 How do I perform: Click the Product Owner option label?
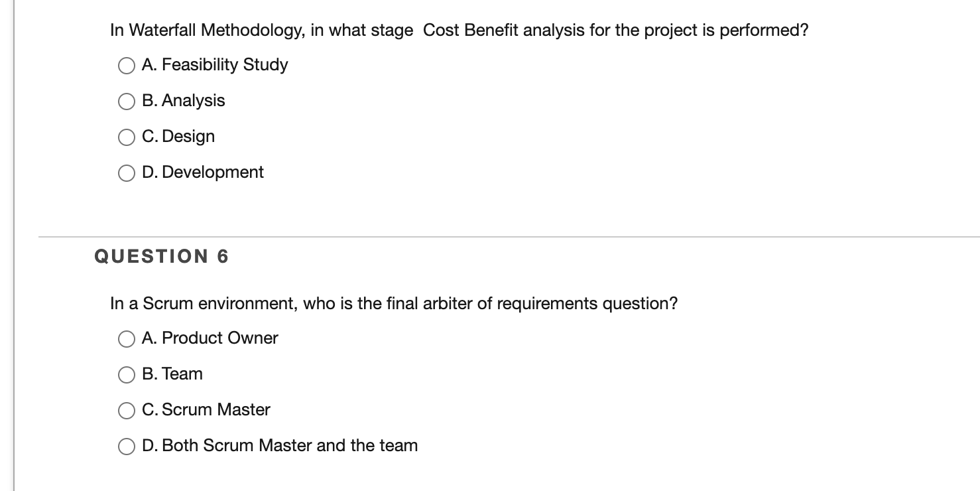click(210, 338)
